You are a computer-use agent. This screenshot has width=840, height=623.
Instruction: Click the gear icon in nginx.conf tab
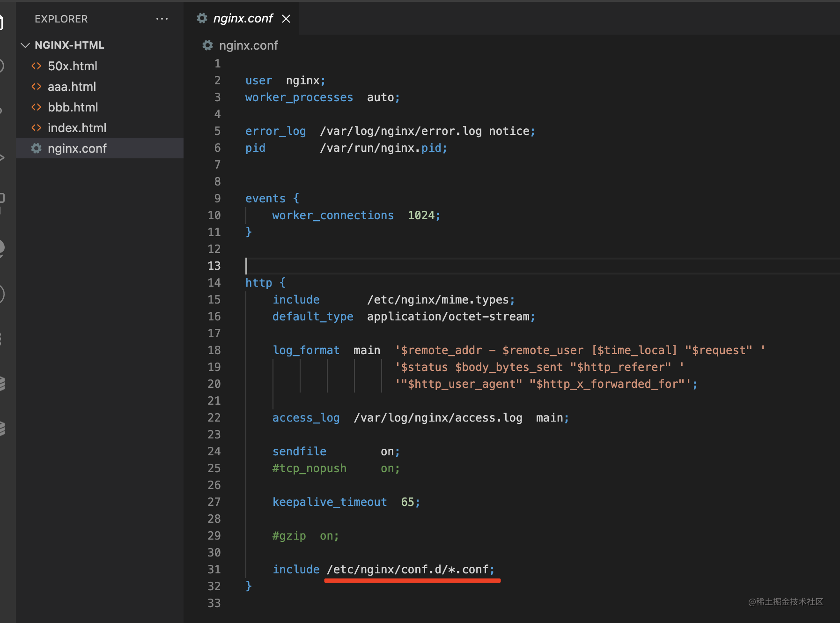point(202,18)
